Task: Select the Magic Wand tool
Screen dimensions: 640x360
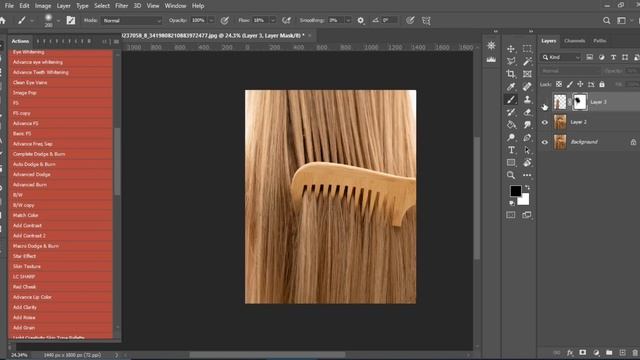Action: 527,62
